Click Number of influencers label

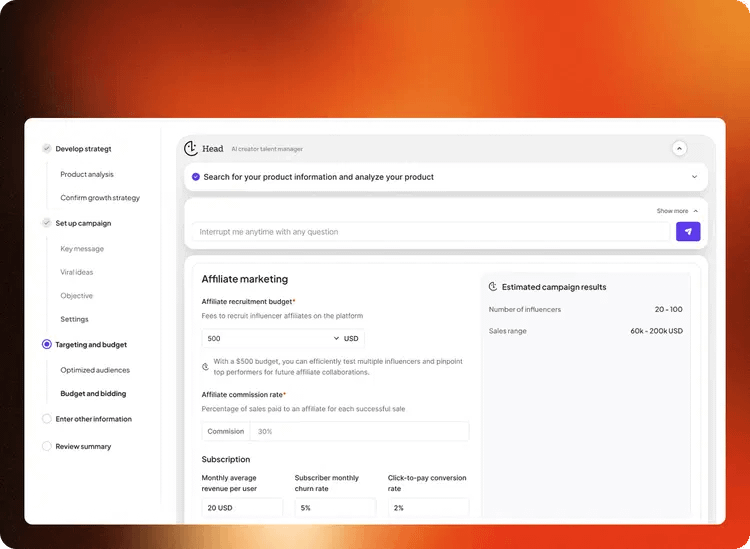pyautogui.click(x=525, y=309)
